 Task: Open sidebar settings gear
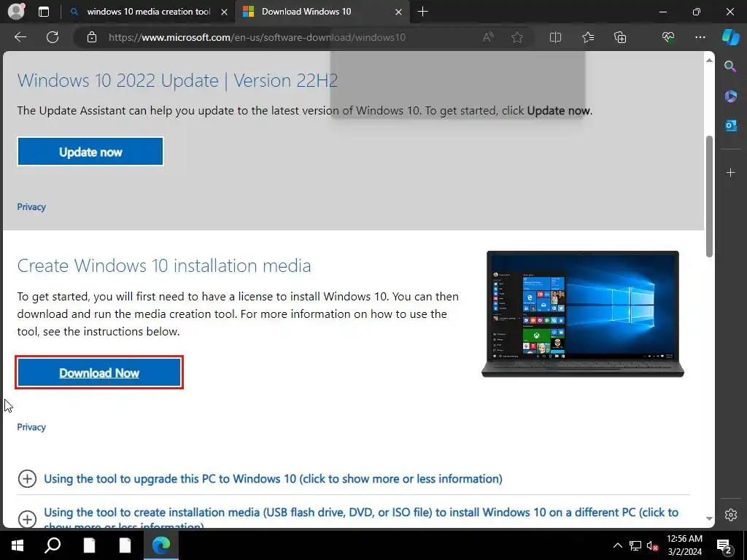[730, 515]
